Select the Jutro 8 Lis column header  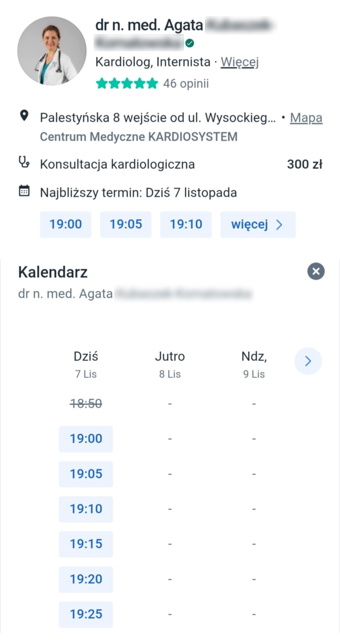[x=170, y=365]
